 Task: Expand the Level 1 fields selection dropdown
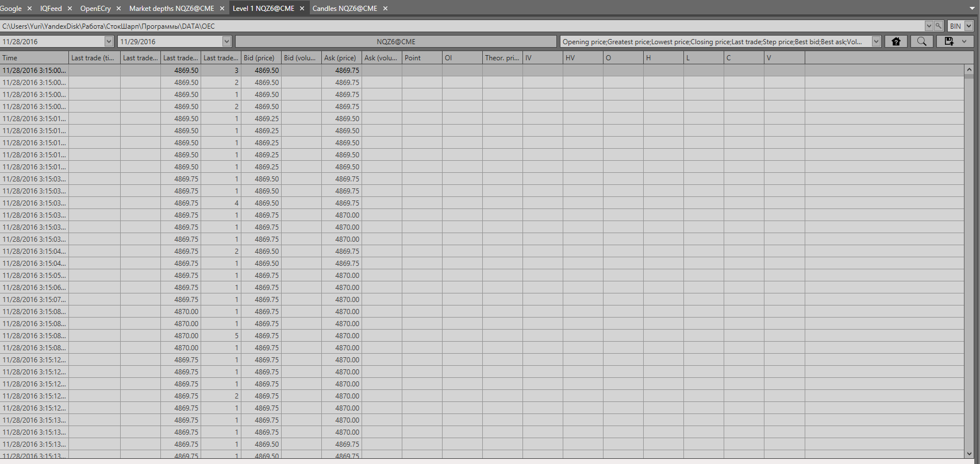click(876, 41)
